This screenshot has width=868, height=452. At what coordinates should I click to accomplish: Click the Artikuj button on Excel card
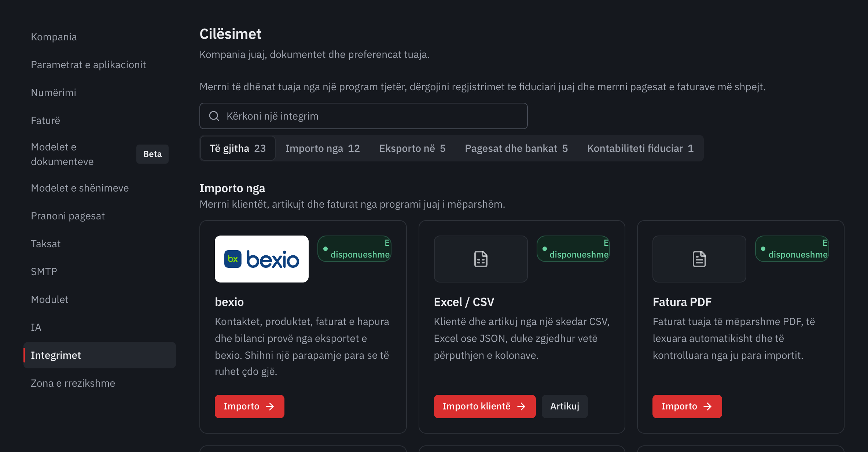pos(564,406)
